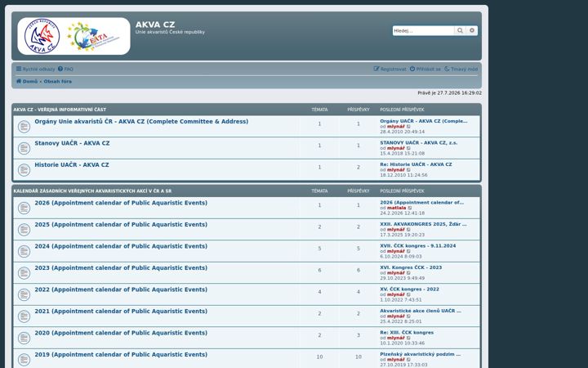Open last post XVI. Kongres ČCK - 2023
This screenshot has width=588, height=368.
click(411, 267)
